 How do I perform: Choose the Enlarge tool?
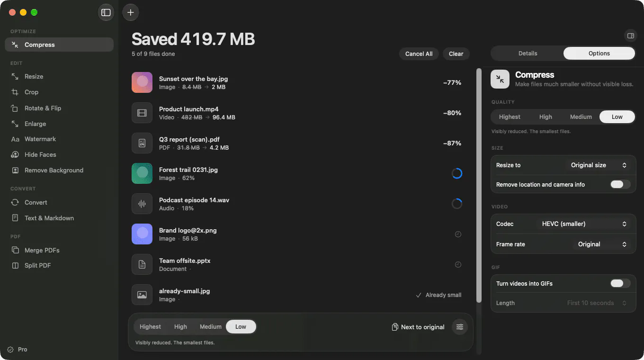point(59,124)
